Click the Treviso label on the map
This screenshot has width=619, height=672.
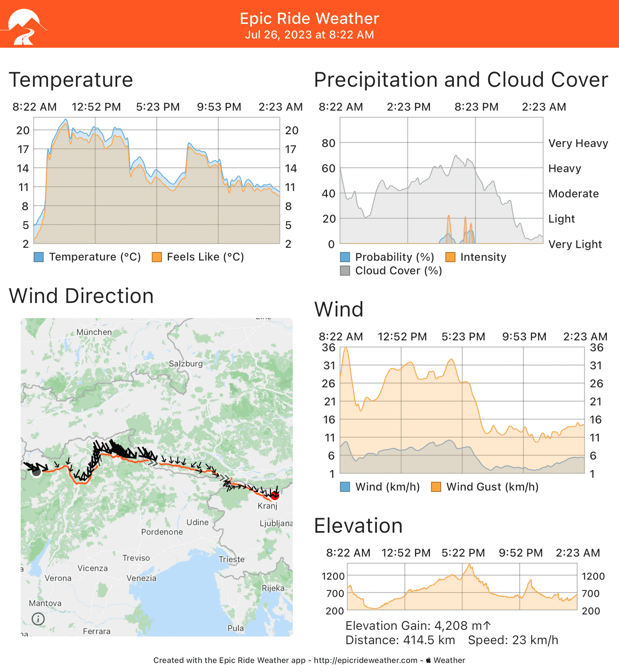(x=136, y=558)
